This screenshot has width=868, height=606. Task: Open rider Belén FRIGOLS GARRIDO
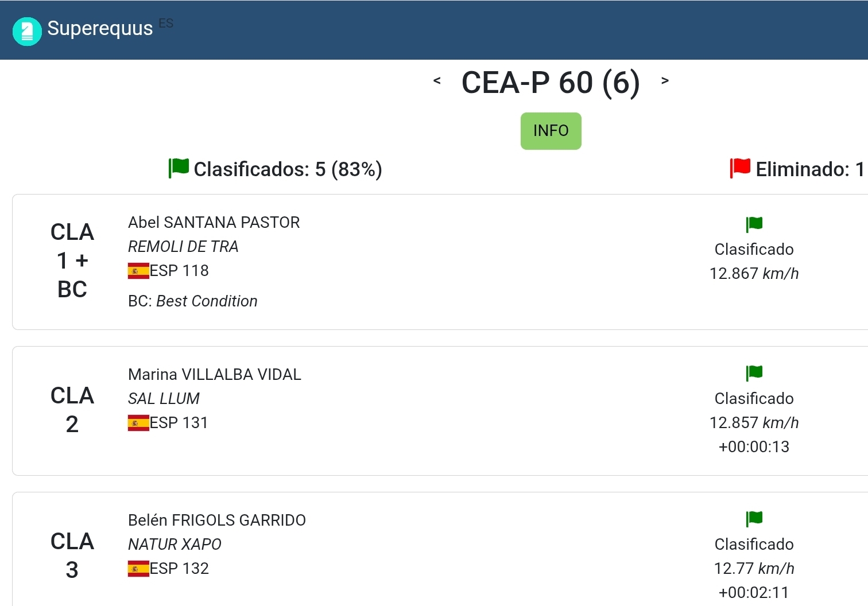click(x=216, y=520)
